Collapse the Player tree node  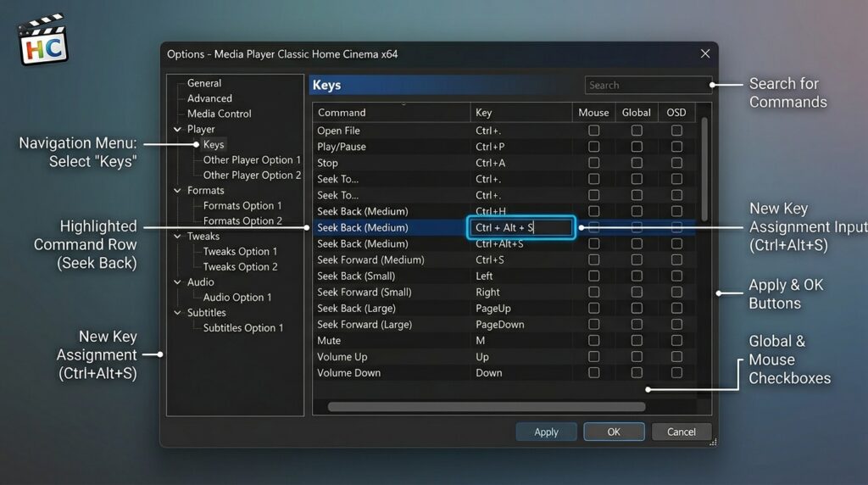177,129
